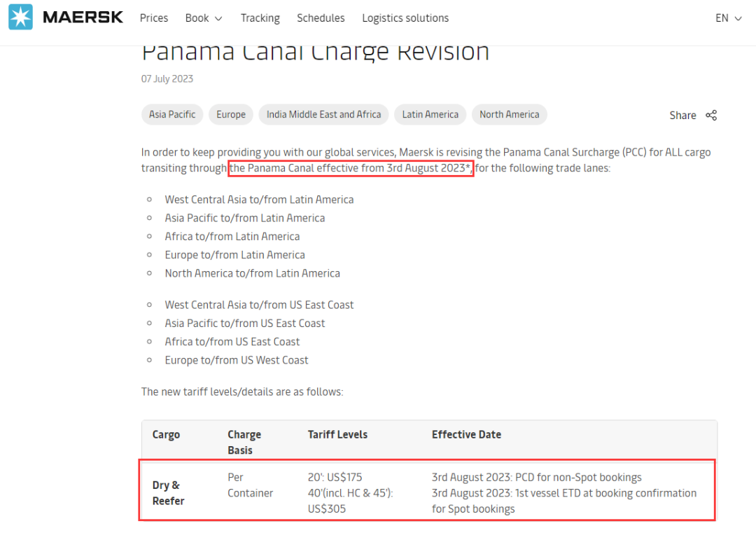Choose the Latin America tag
The width and height of the screenshot is (756, 533).
[430, 115]
